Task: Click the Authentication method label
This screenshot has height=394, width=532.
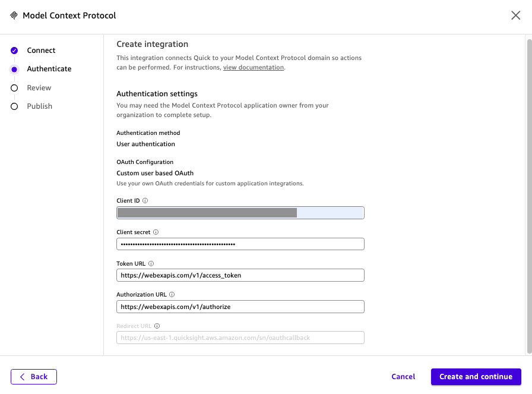Action: point(148,133)
